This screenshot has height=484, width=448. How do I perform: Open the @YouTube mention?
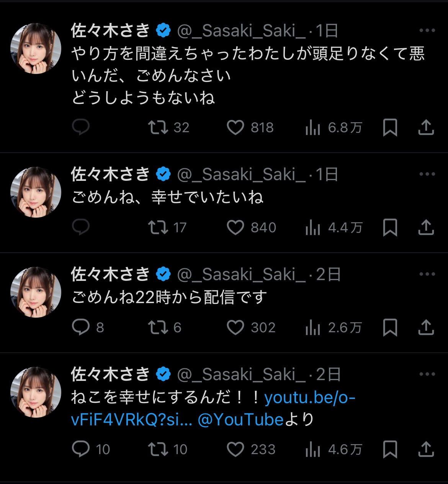240,420
